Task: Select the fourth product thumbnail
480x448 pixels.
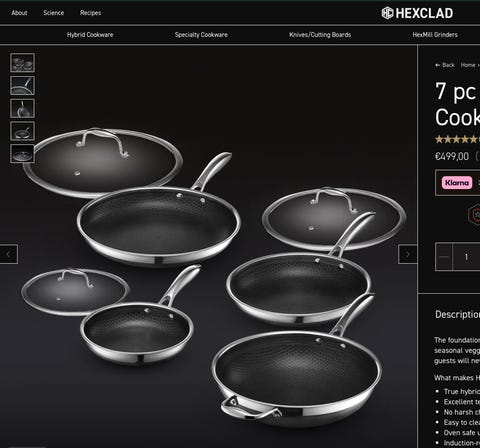Action: coord(22,131)
